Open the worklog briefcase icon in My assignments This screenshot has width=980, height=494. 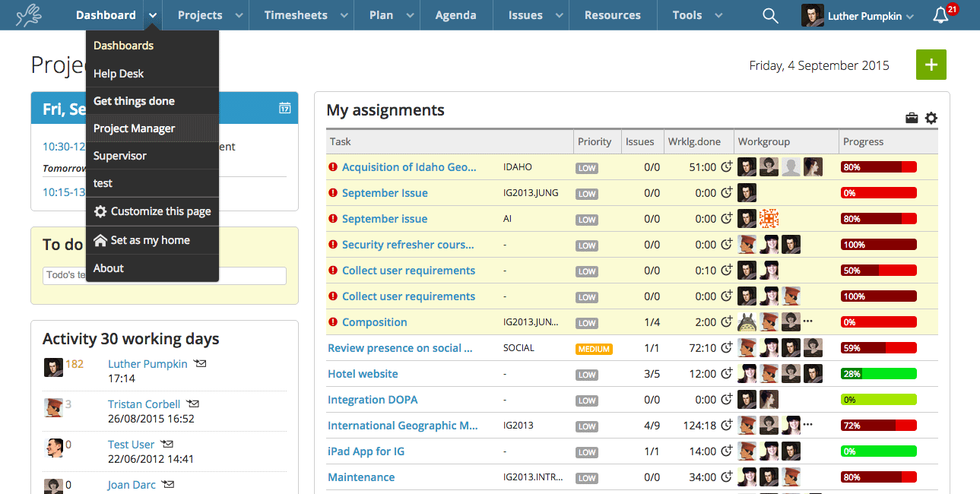click(x=912, y=118)
